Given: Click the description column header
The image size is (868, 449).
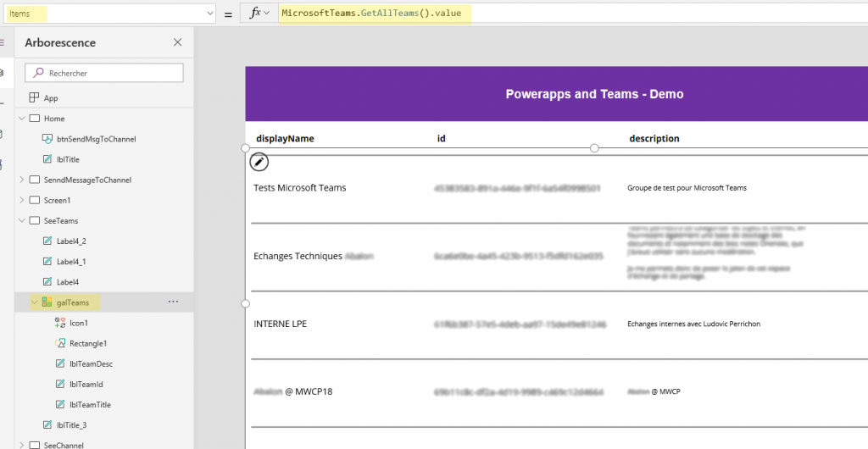Looking at the screenshot, I should tap(654, 139).
